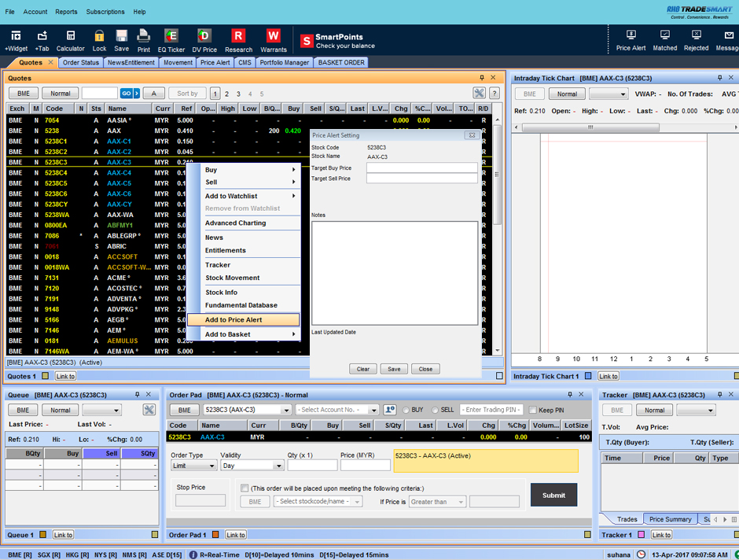Open Select Account No. dropdown
This screenshot has width=739, height=560.
(x=337, y=410)
